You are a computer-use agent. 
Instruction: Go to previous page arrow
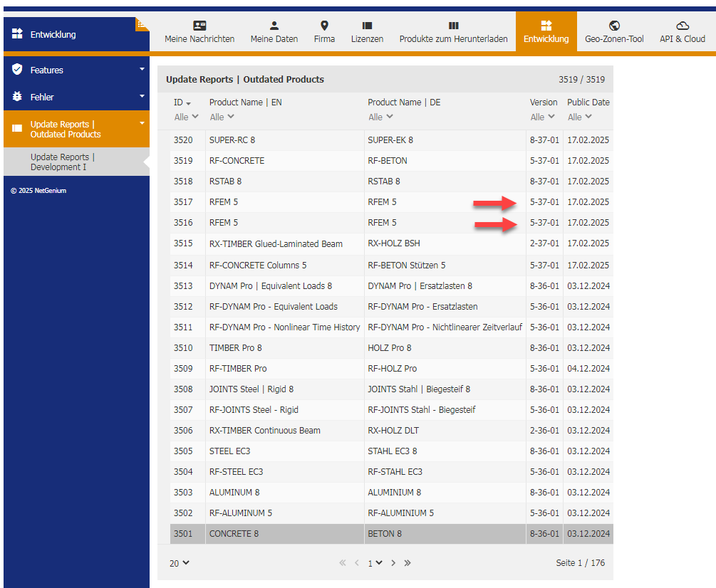[x=357, y=563]
